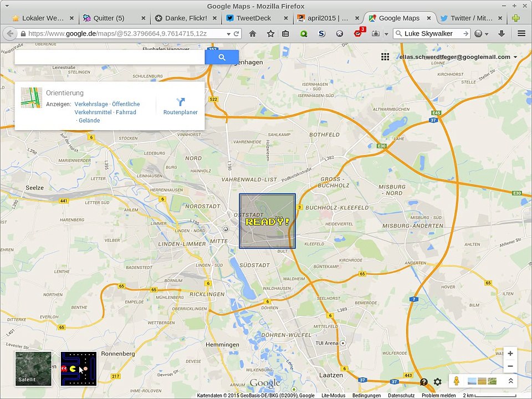Open the Maps settings gear icon
Image resolution: width=532 pixels, height=399 pixels.
click(x=438, y=382)
